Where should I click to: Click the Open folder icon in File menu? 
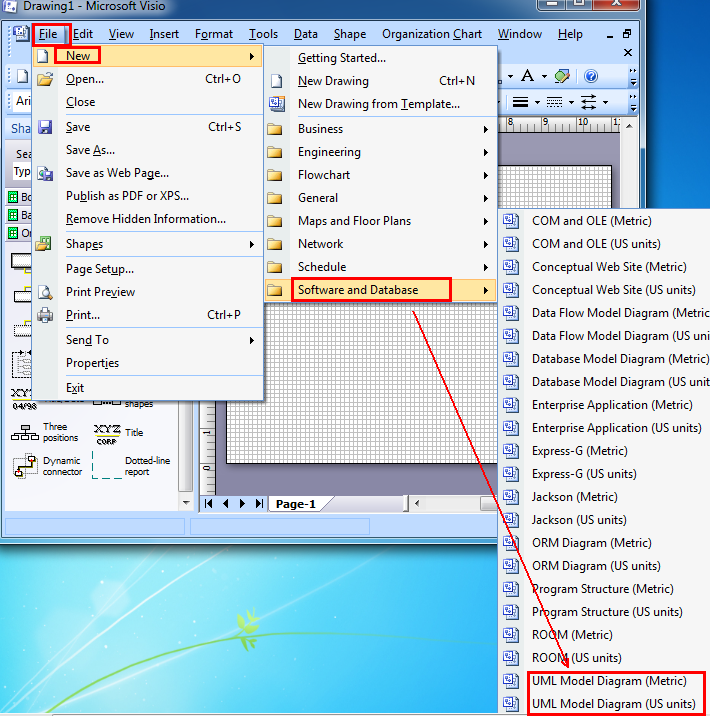(45, 79)
